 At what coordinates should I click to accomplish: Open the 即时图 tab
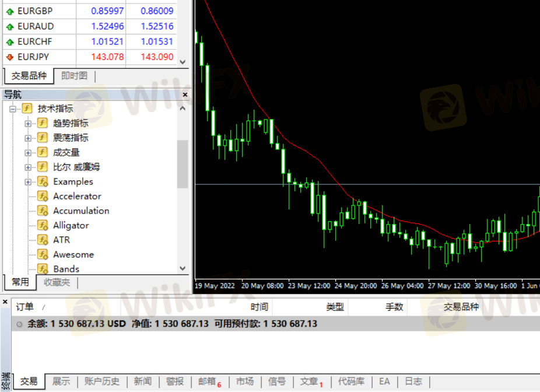coord(74,76)
